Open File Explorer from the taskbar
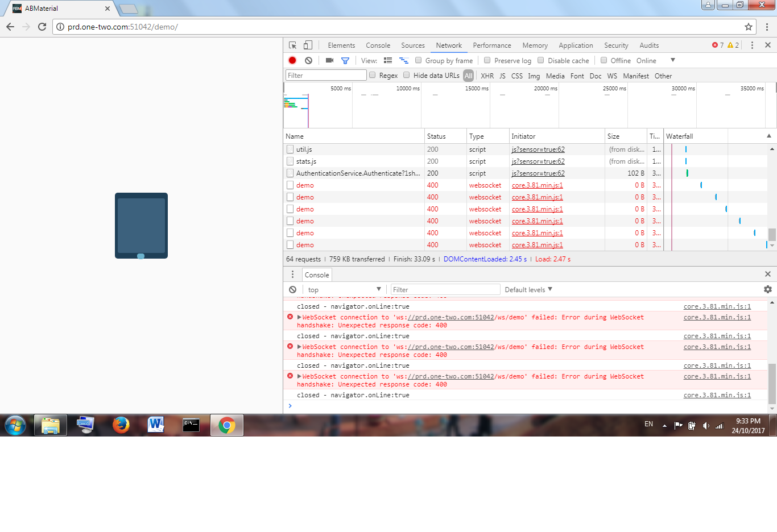The height and width of the screenshot is (532, 777). pos(51,425)
